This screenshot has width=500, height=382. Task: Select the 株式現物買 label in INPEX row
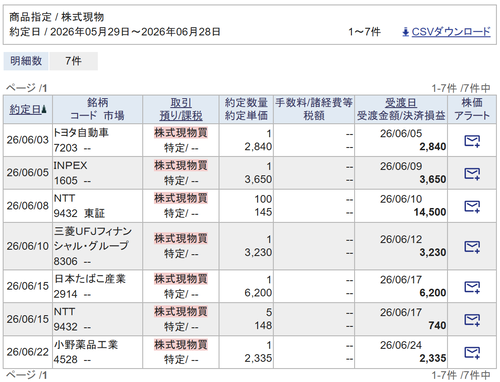[181, 166]
